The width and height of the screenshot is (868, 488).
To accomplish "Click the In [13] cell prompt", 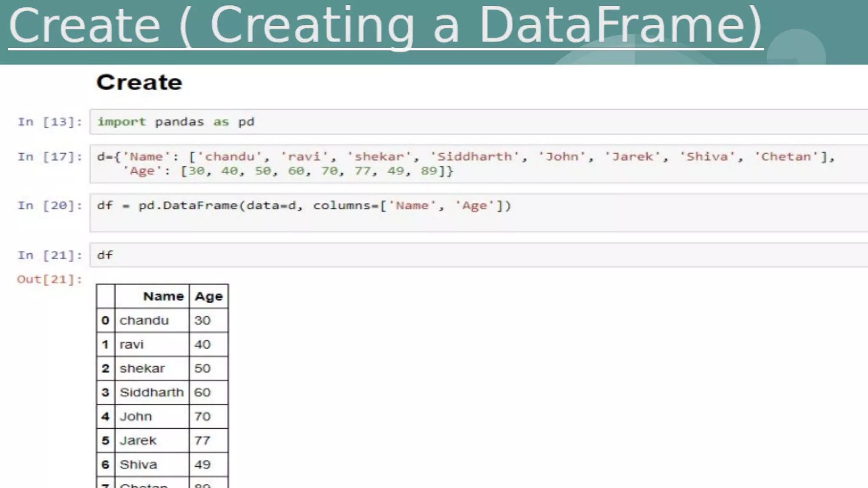I will pos(50,122).
